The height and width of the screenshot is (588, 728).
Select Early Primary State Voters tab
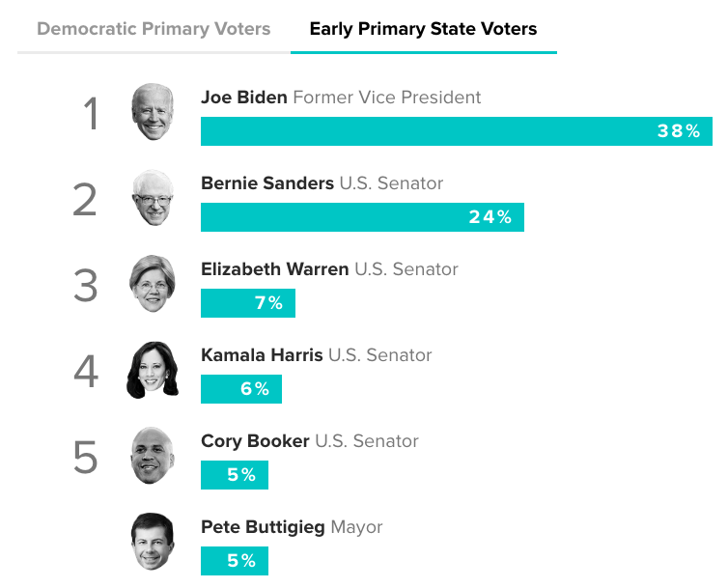click(424, 29)
